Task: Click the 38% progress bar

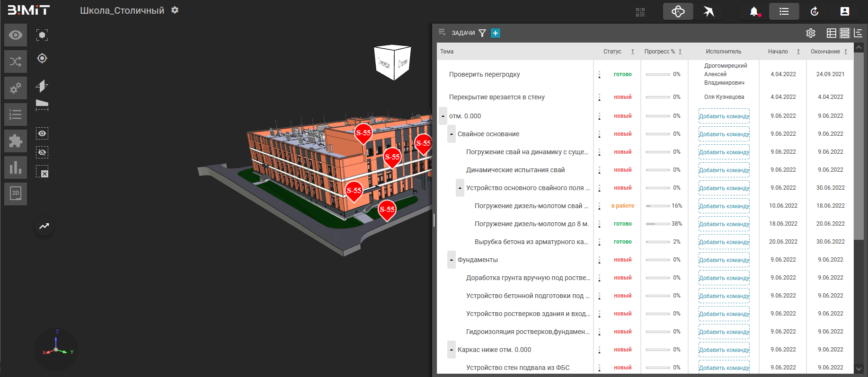Action: tap(657, 224)
